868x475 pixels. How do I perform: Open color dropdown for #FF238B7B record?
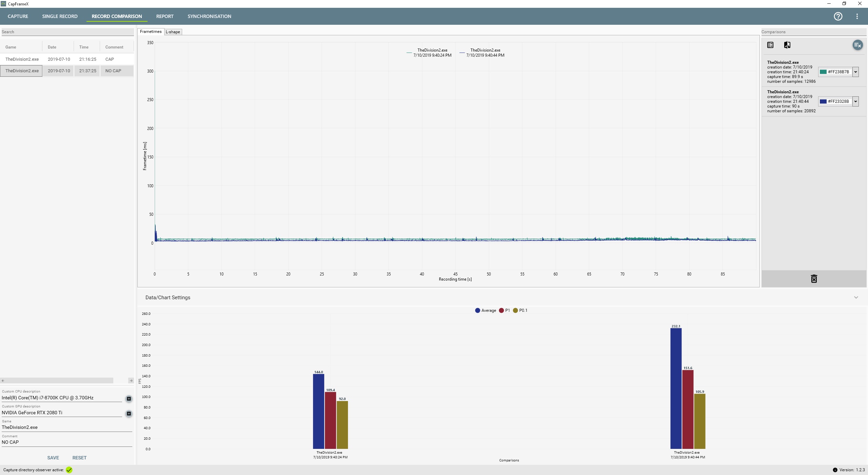pyautogui.click(x=855, y=72)
